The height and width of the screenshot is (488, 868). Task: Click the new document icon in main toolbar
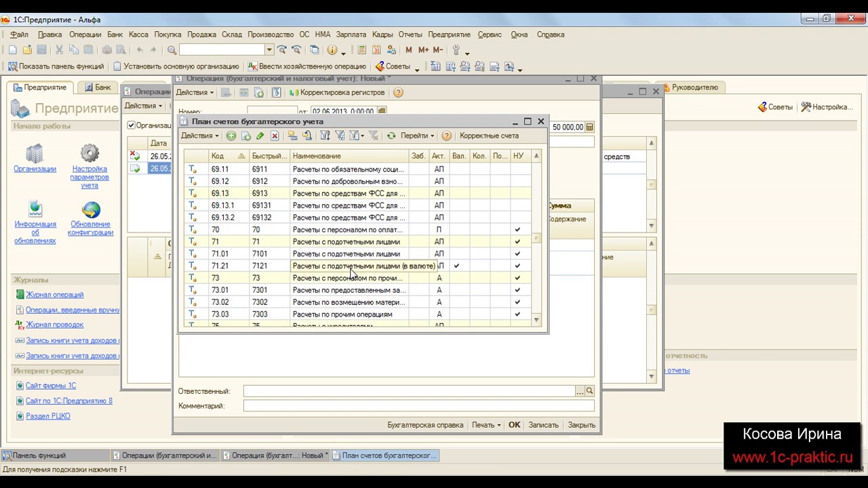(12, 50)
